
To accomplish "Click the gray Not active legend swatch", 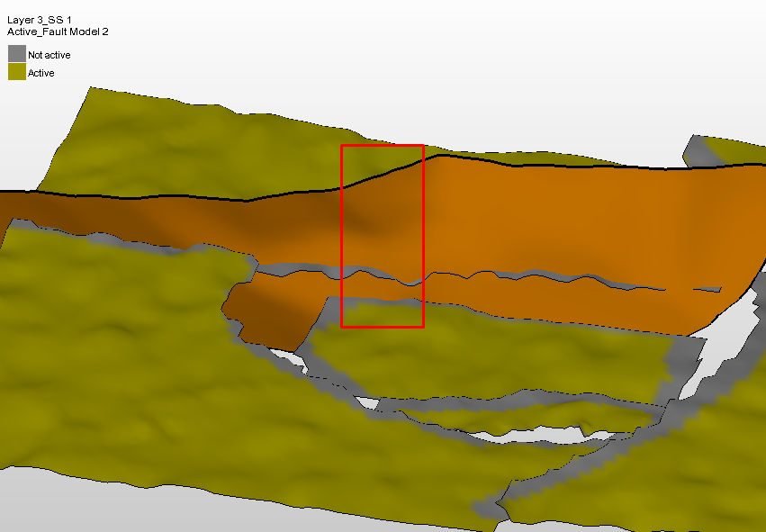I will click(17, 54).
